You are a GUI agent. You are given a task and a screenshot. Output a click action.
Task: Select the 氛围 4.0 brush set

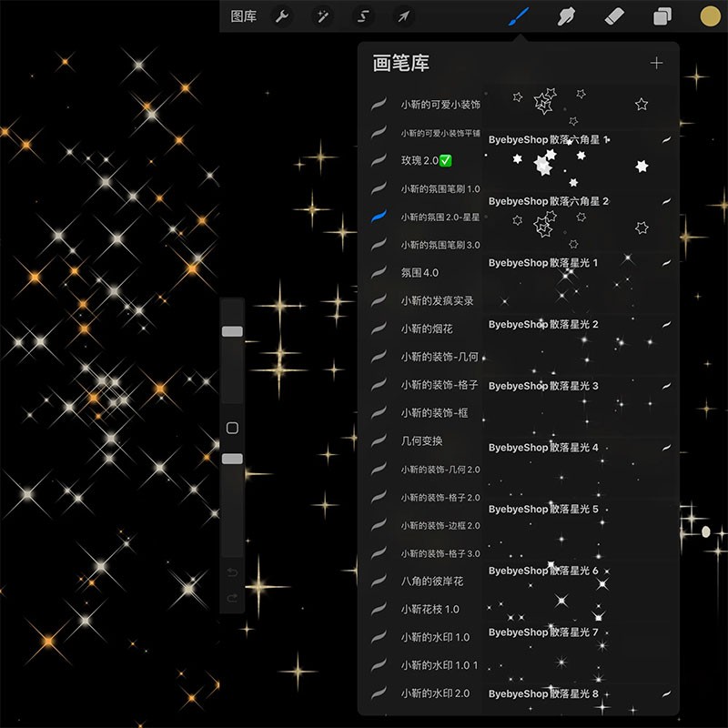[420, 272]
